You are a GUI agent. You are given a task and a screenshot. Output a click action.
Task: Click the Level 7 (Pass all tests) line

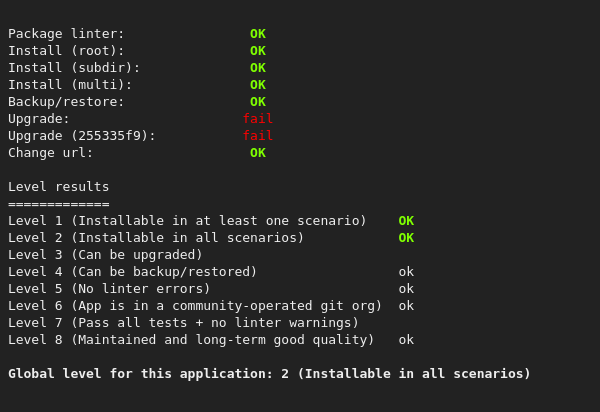pos(183,323)
